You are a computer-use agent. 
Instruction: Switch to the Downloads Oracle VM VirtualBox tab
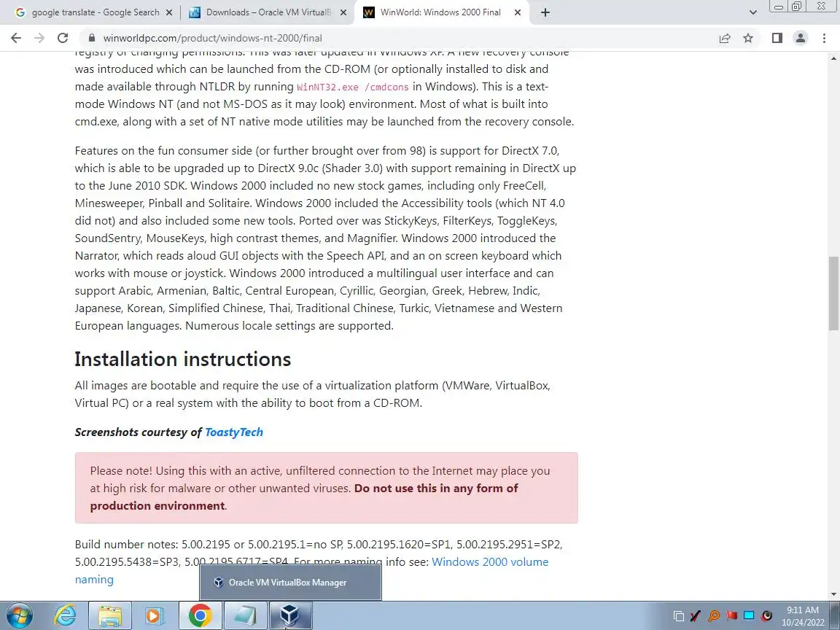click(267, 12)
